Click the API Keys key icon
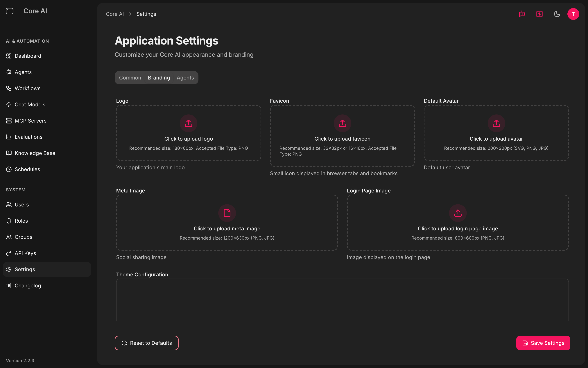 [x=9, y=253]
